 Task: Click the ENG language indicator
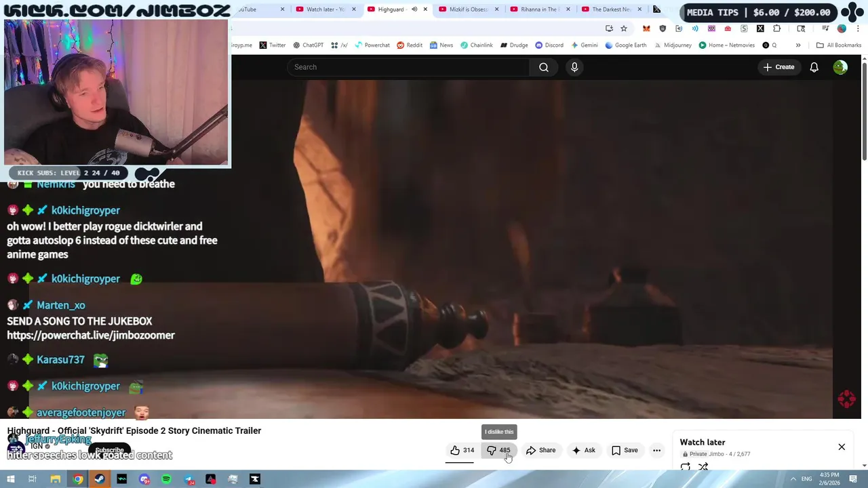click(x=806, y=479)
